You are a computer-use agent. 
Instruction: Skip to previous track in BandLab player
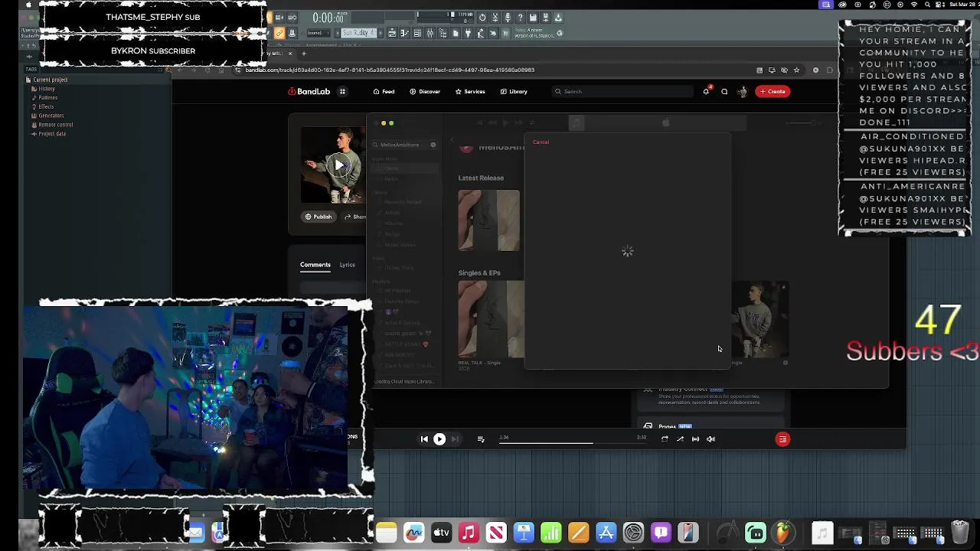tap(424, 439)
